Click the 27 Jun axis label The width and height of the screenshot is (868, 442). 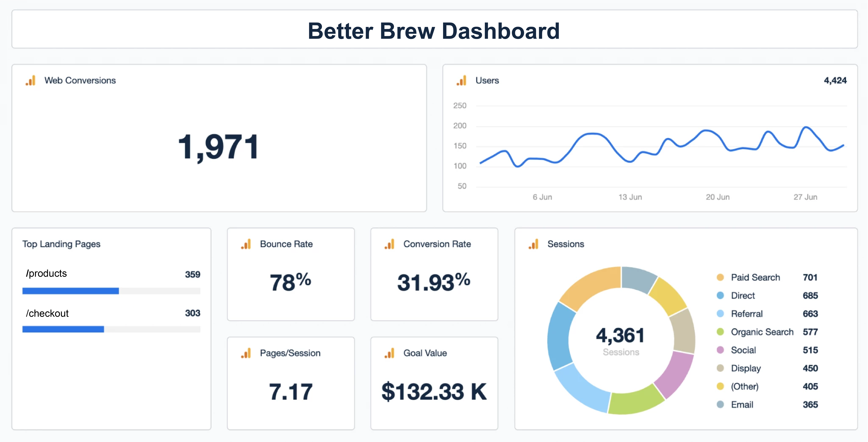pos(805,197)
